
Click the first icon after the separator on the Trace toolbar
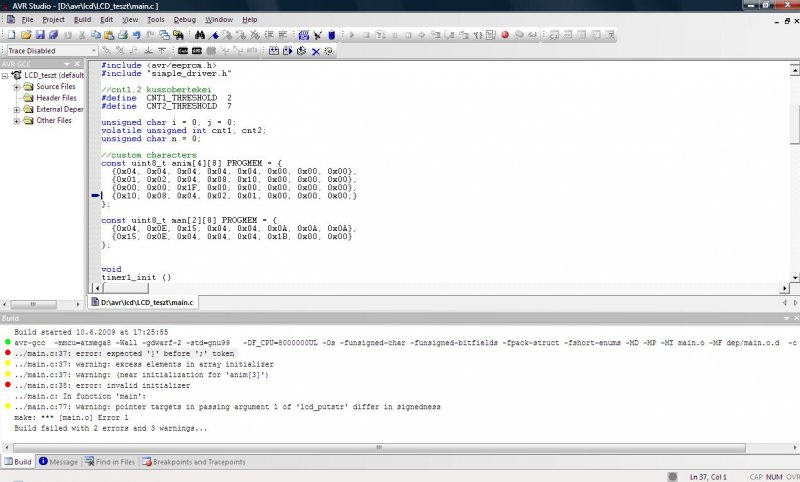274,50
